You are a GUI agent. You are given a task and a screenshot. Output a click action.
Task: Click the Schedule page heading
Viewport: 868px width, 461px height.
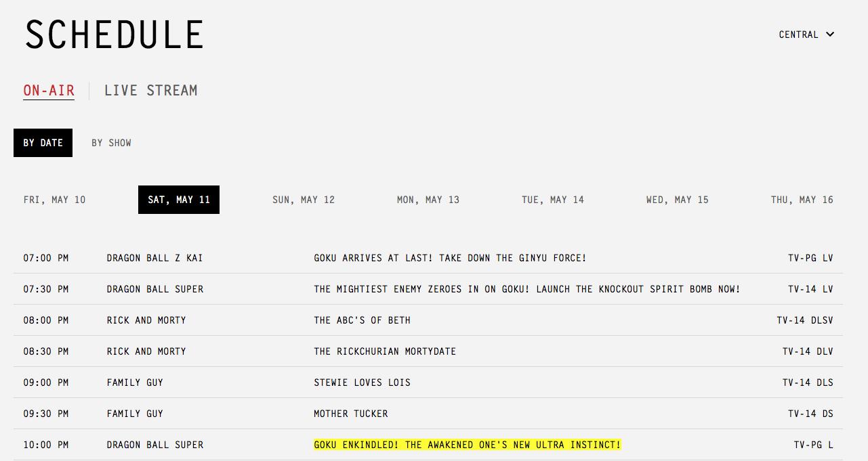pos(114,35)
